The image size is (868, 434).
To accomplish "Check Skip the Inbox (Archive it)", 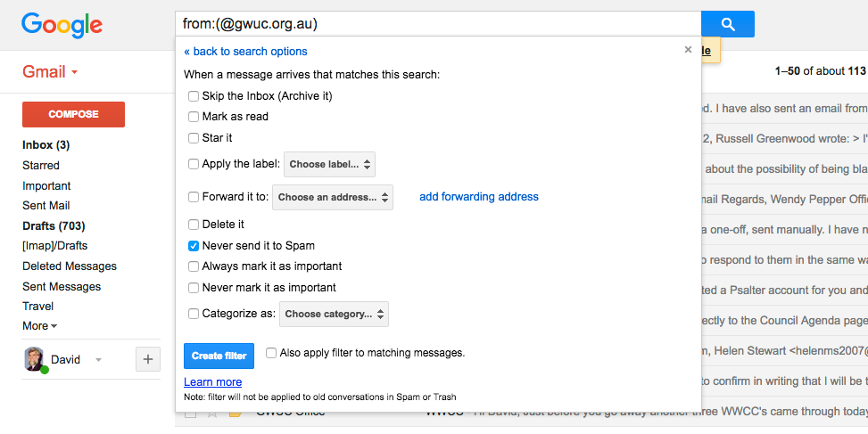I will tap(194, 96).
